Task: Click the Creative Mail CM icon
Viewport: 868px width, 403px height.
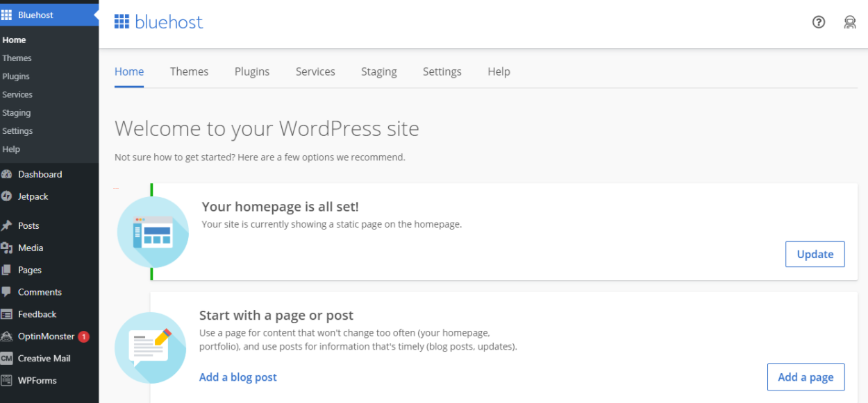Action: [x=6, y=359]
